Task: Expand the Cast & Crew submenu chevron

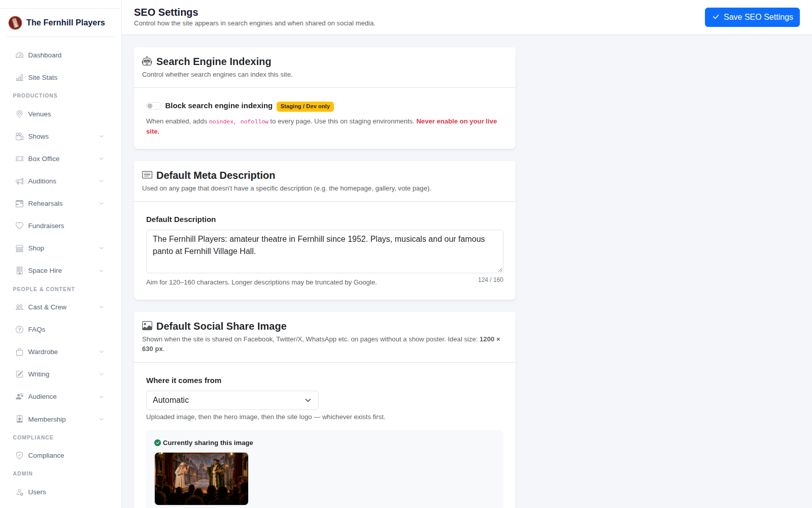Action: (x=101, y=307)
